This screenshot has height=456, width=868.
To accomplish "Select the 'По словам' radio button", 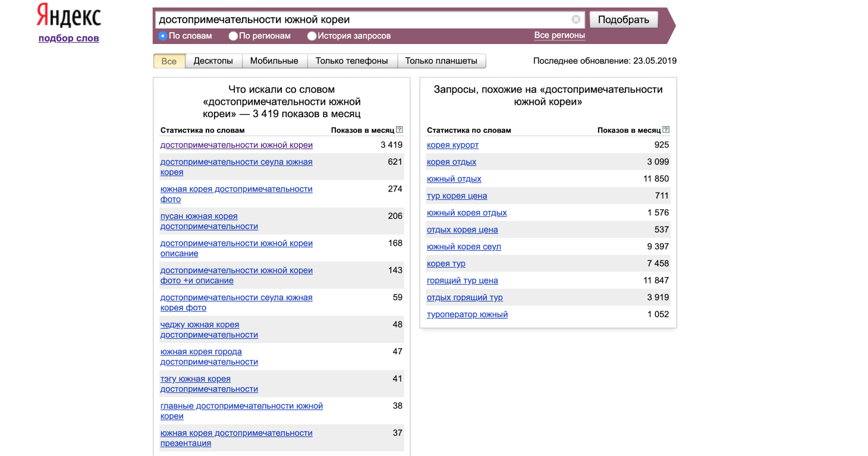I will (162, 36).
